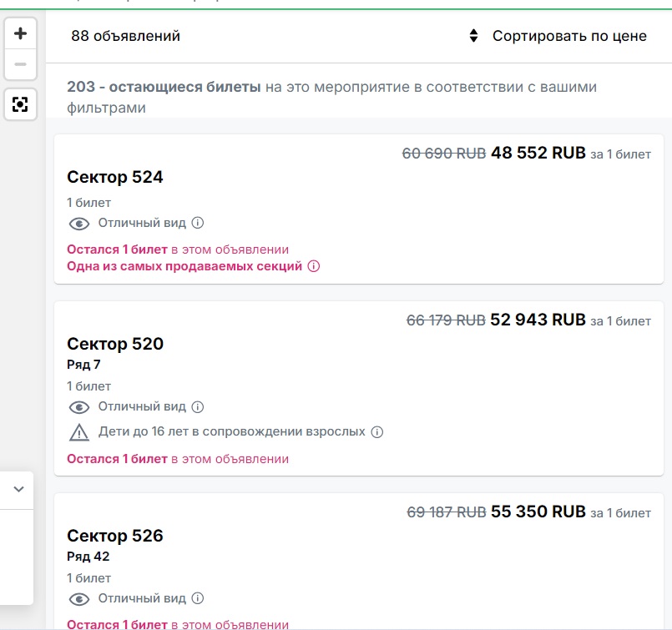Select the 52 943 RUB price
Screen dimensions: 672x630
[538, 320]
